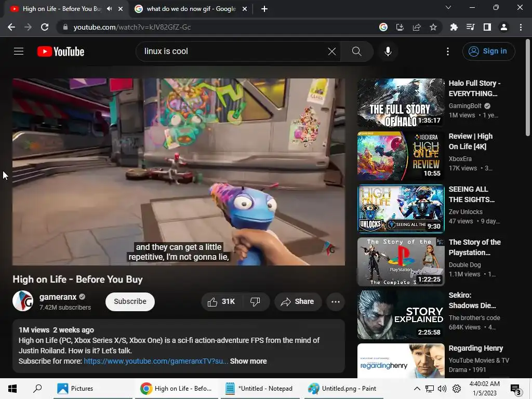Switch to the 'what do we do now gif' tab
The width and height of the screenshot is (532, 399).
(191, 9)
